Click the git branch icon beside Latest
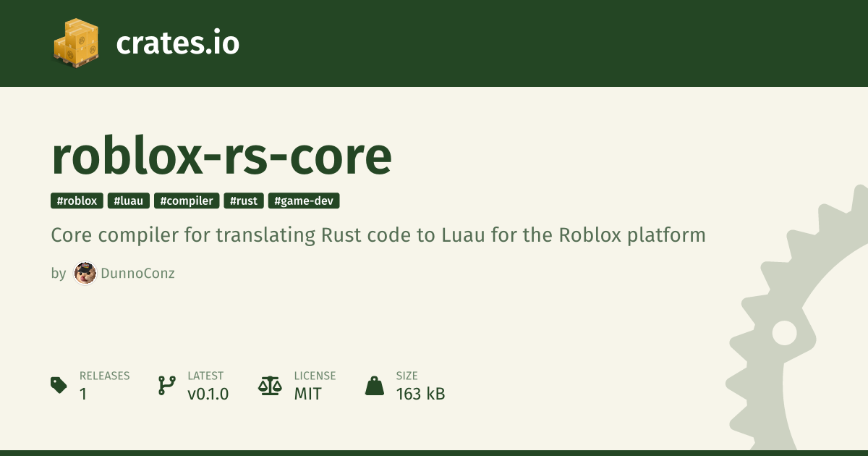Viewport: 868px width, 456px height. pyautogui.click(x=166, y=385)
